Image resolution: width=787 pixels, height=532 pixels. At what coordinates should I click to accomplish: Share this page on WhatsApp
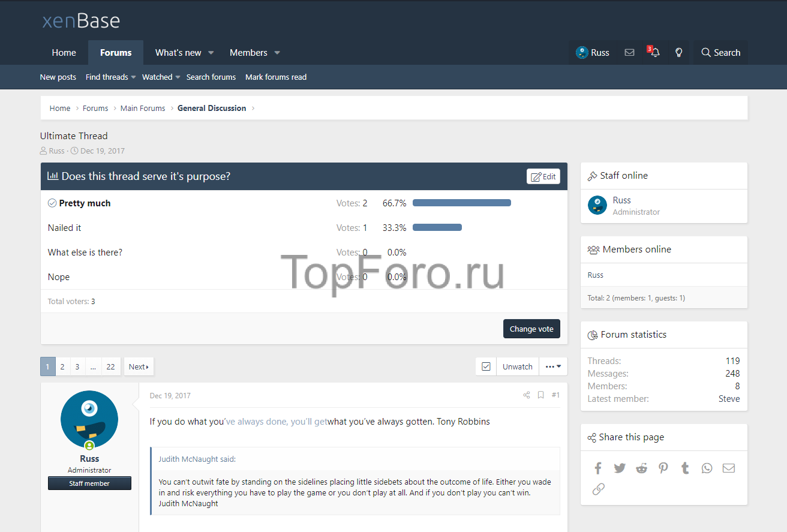(707, 468)
